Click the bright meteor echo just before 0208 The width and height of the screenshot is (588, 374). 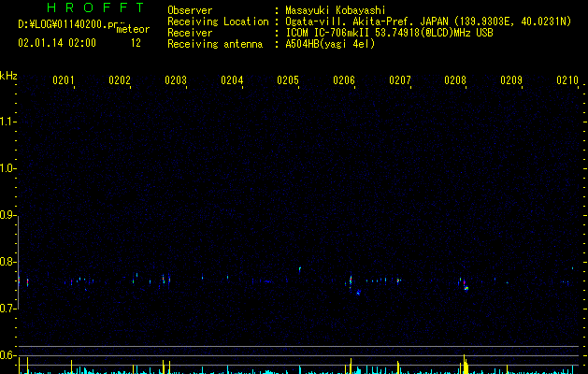click(x=465, y=285)
